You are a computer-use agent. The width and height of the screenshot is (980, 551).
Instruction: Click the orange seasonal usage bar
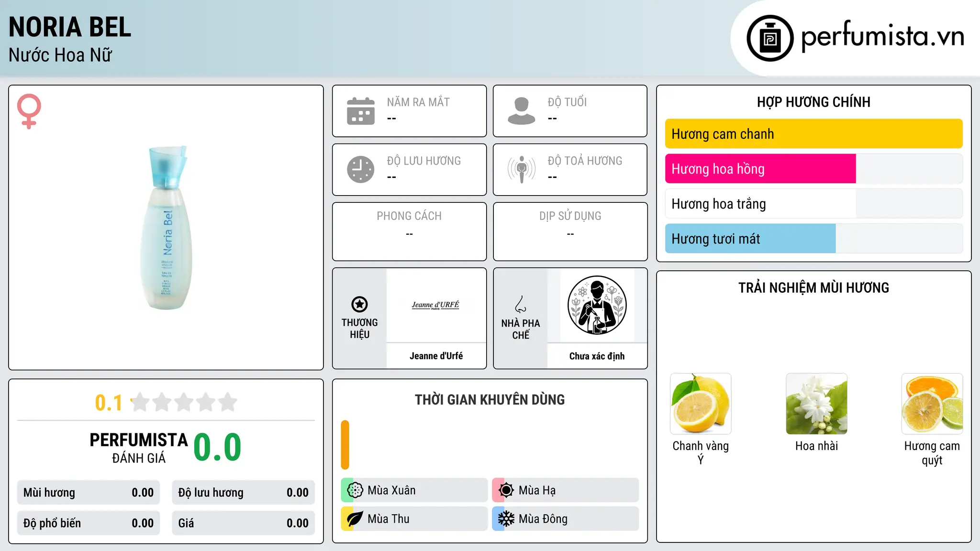point(345,445)
